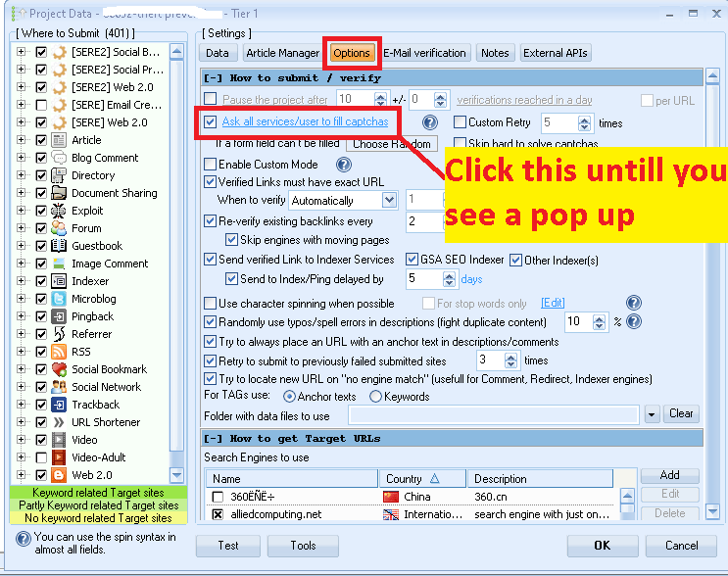Click the Video category icon

click(59, 440)
